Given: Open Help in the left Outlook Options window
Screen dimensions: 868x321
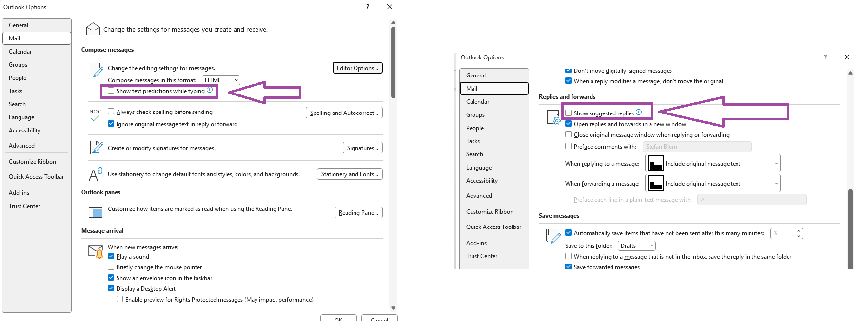Looking at the screenshot, I should tap(368, 7).
